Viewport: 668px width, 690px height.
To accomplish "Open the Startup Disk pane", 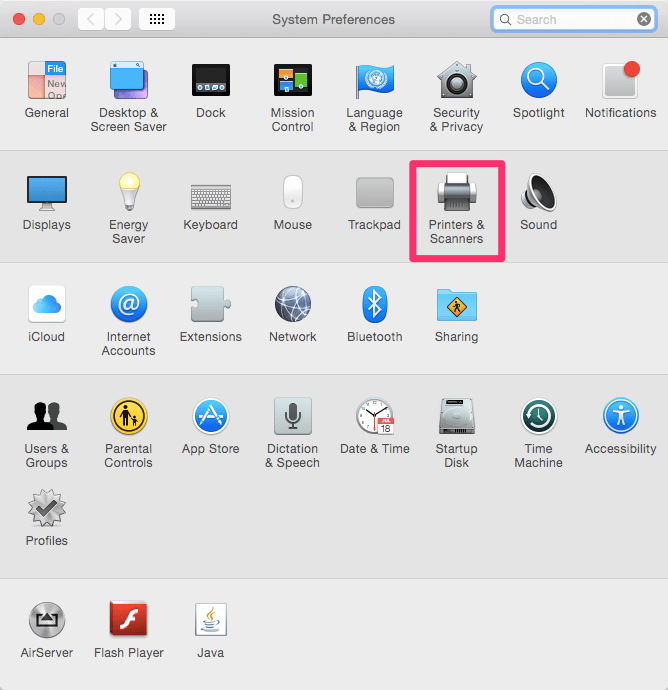I will point(456,418).
